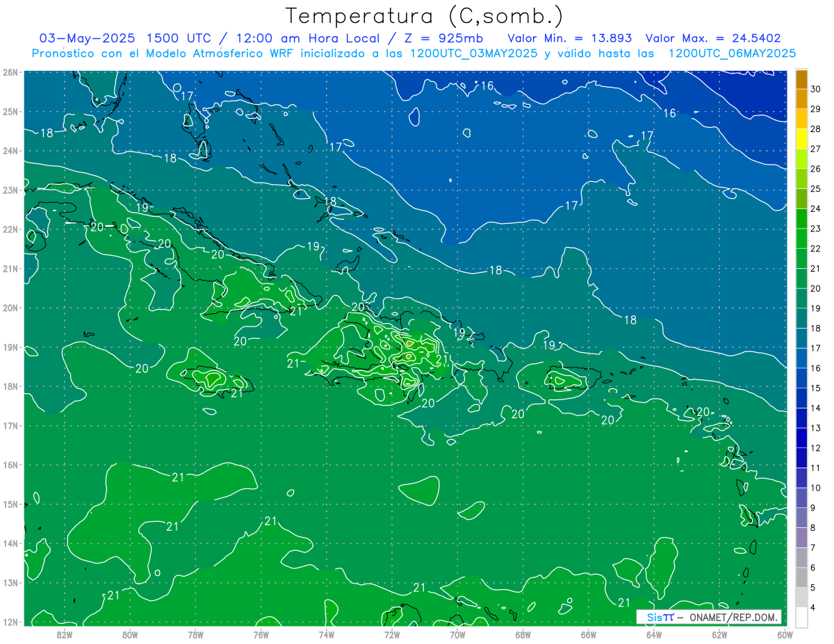Click the "26N" latitude label
The height and width of the screenshot is (644, 834).
(10, 72)
